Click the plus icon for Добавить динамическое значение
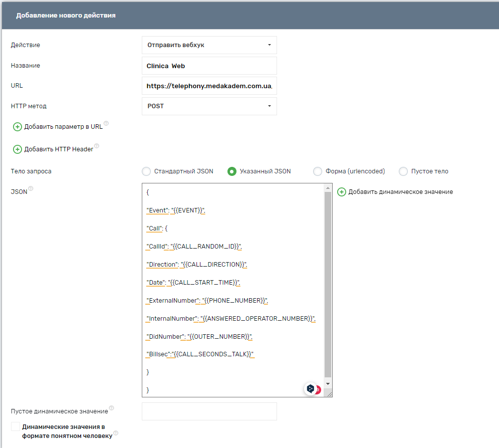 coord(342,192)
